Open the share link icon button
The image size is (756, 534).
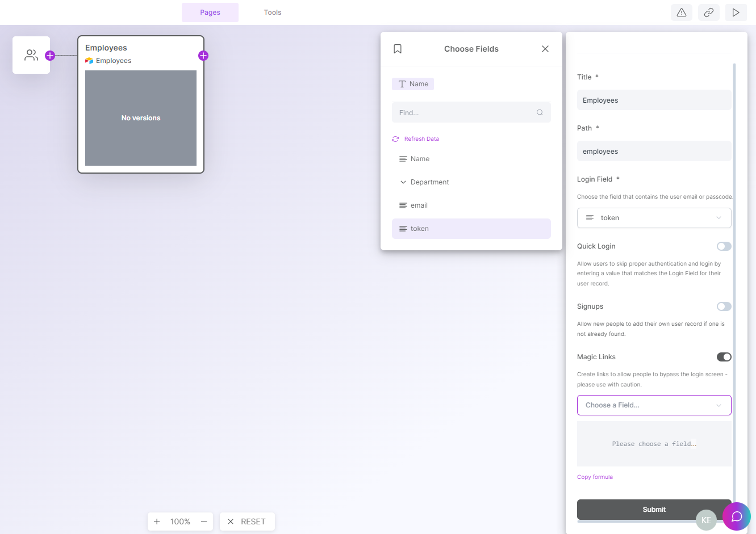(x=709, y=12)
